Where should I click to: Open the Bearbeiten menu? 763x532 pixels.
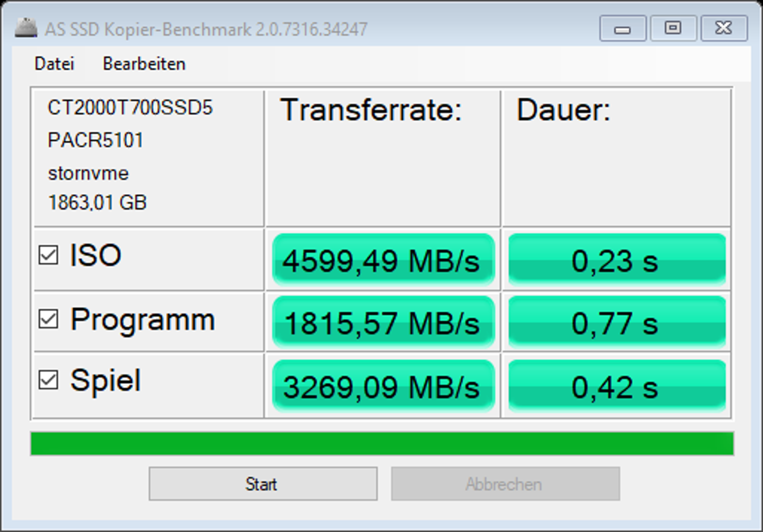(144, 64)
